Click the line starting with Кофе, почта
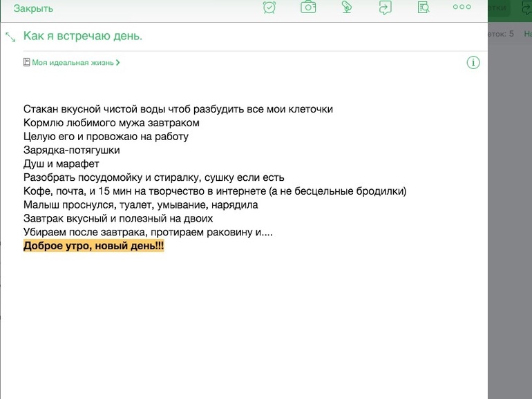 [x=214, y=191]
